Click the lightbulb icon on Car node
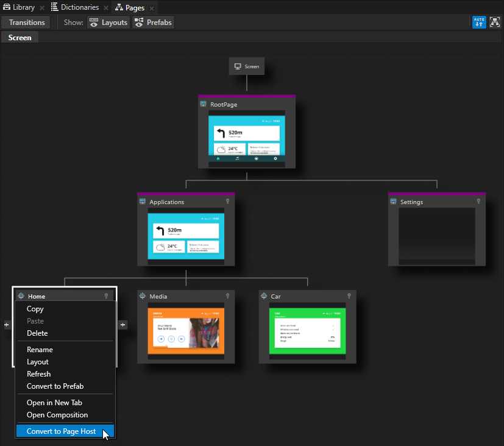 (349, 296)
